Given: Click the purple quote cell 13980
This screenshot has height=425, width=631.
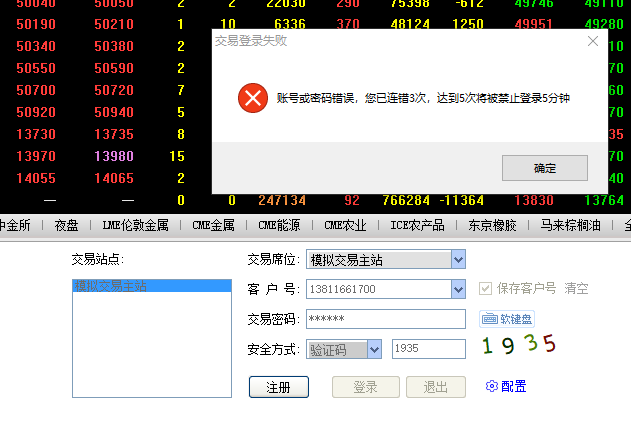Looking at the screenshot, I should coord(114,156).
